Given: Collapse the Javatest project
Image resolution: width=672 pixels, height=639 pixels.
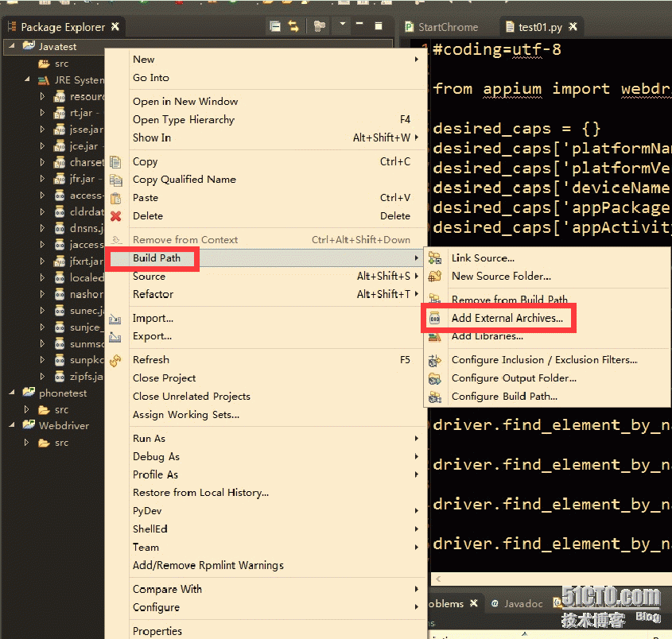Looking at the screenshot, I should coord(12,46).
